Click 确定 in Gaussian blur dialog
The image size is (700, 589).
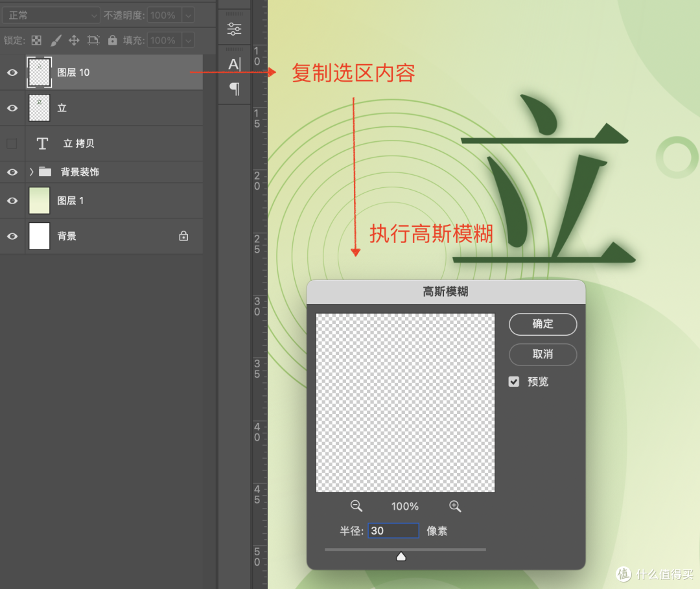(x=543, y=324)
